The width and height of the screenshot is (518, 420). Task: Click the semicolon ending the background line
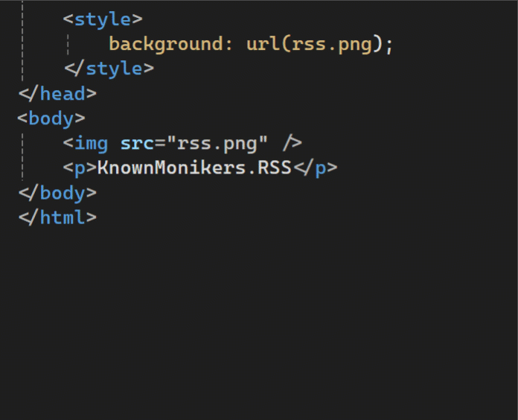388,44
